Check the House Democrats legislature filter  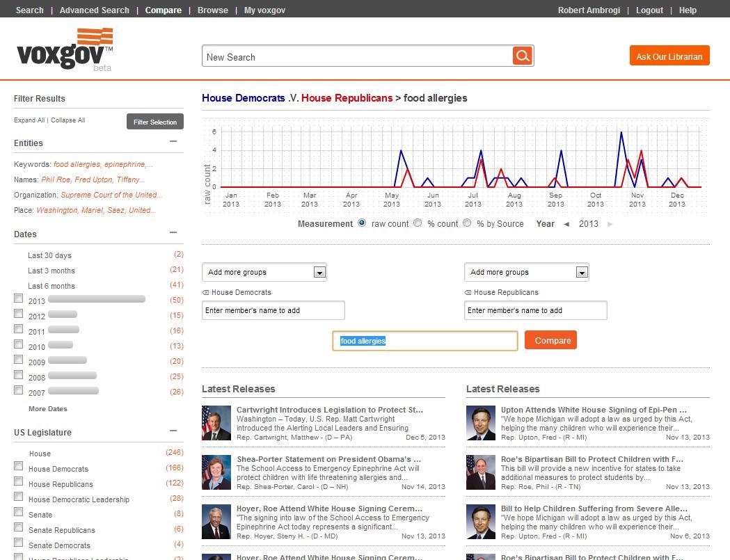(x=19, y=466)
